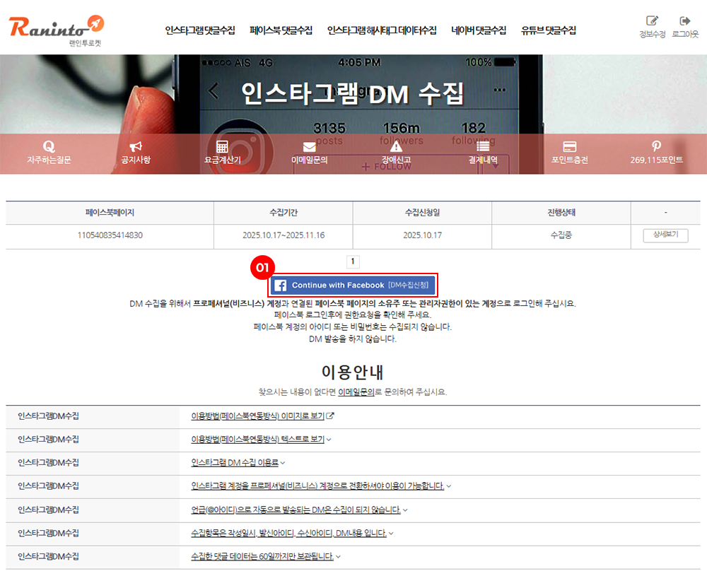Open 장애신고 warning triangle icon
Screen dimensions: 707x588
click(x=396, y=147)
